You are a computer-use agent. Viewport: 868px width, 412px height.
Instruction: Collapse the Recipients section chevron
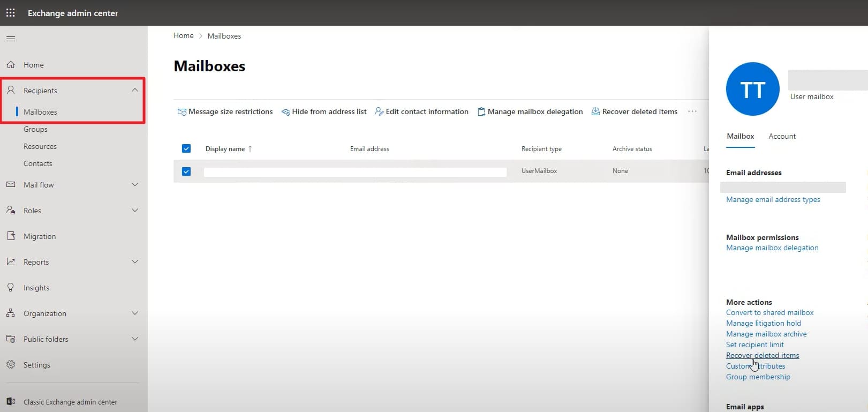(135, 90)
